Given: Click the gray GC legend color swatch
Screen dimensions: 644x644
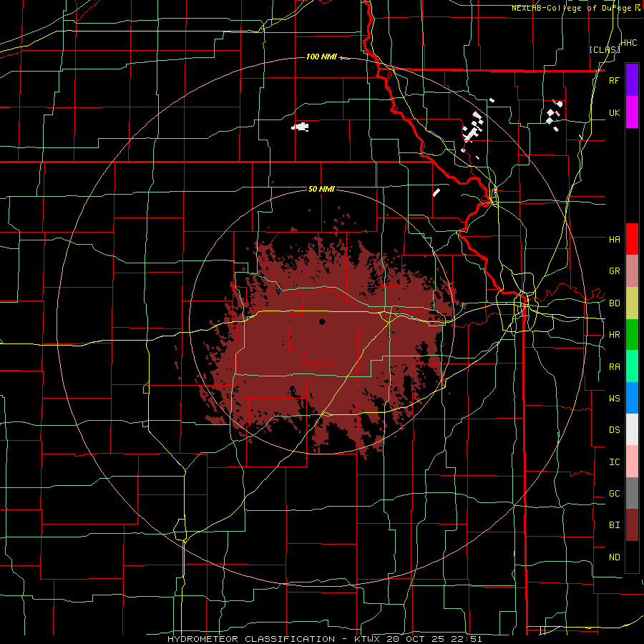Looking at the screenshot, I should (632, 493).
